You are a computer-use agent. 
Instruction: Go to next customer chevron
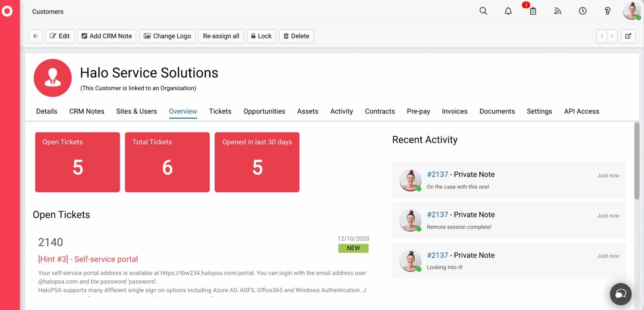point(612,36)
